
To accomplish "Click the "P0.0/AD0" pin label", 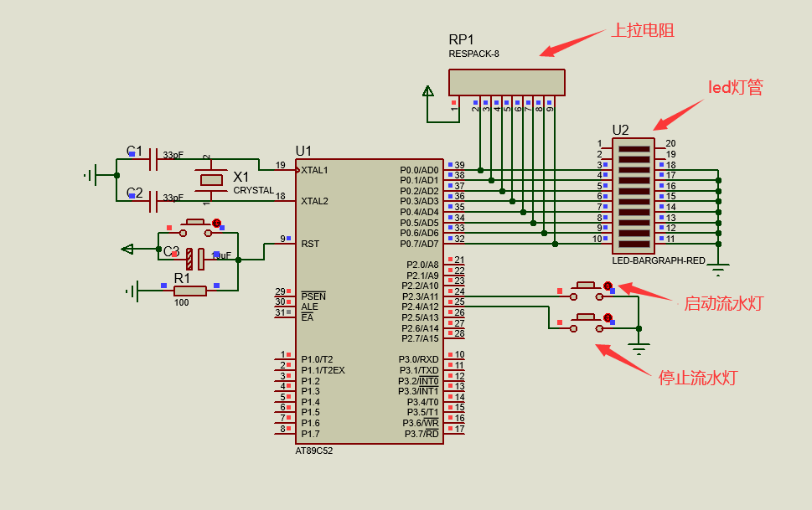I will point(419,170).
